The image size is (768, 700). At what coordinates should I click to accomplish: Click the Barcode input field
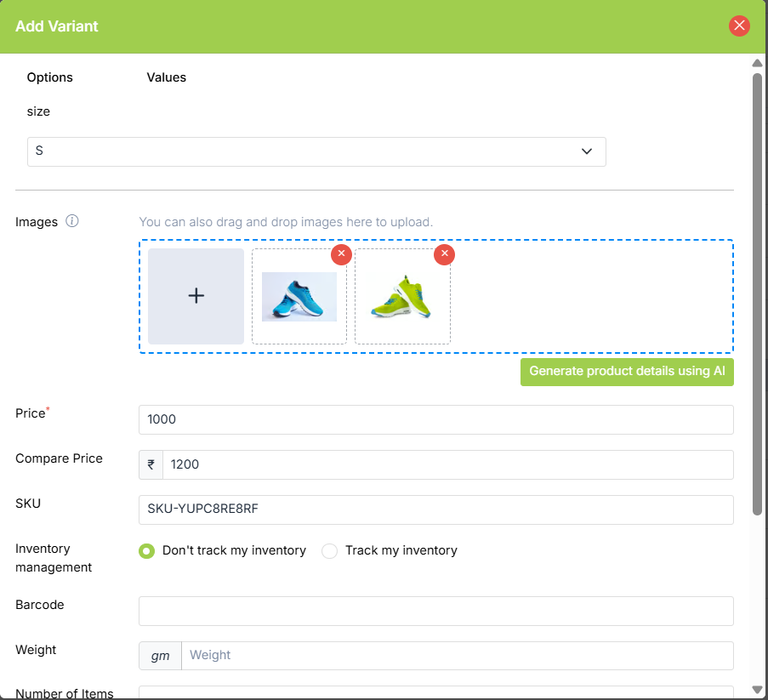point(435,611)
